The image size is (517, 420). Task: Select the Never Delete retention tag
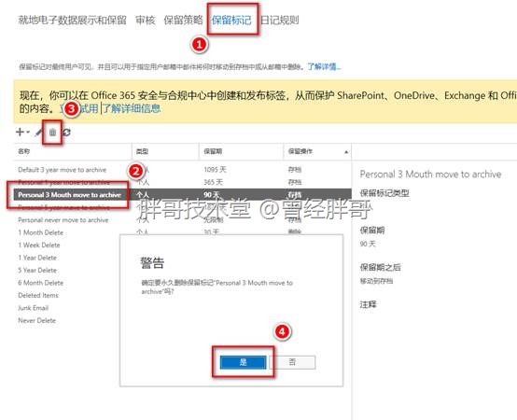tap(37, 320)
